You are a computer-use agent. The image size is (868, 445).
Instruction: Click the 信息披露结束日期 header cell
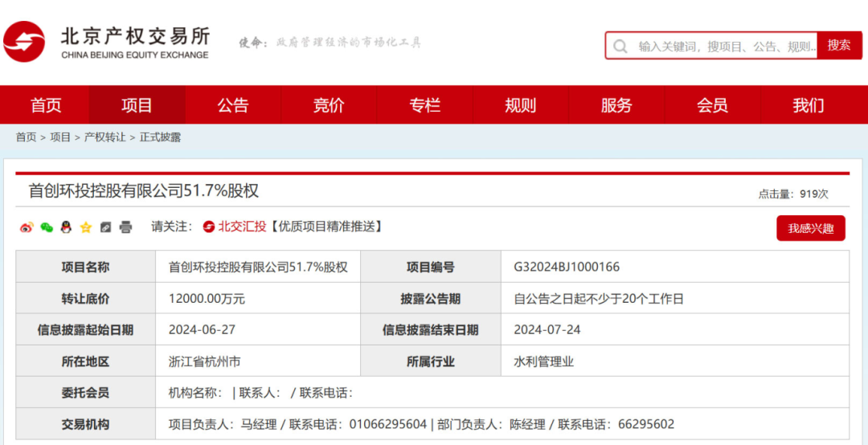click(431, 330)
